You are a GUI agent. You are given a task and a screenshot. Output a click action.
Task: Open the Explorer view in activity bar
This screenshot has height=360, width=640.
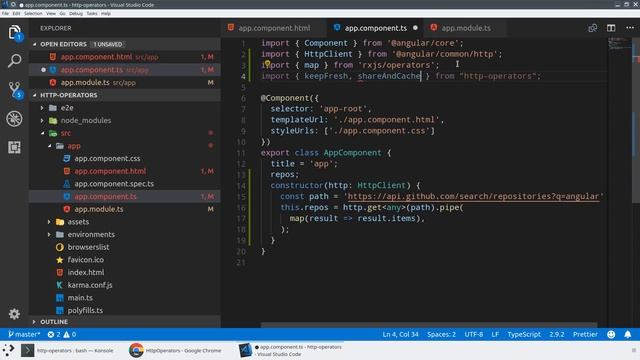click(14, 32)
